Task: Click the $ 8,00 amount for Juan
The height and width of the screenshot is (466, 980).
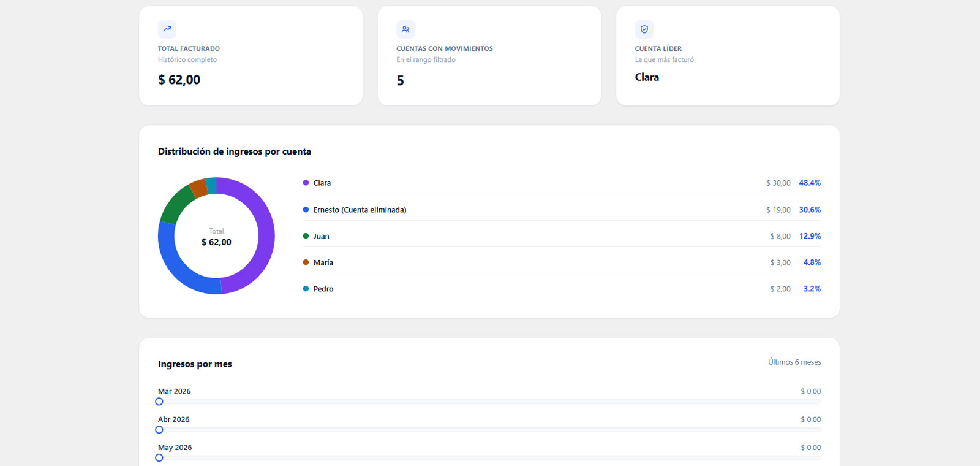Action: [x=780, y=236]
